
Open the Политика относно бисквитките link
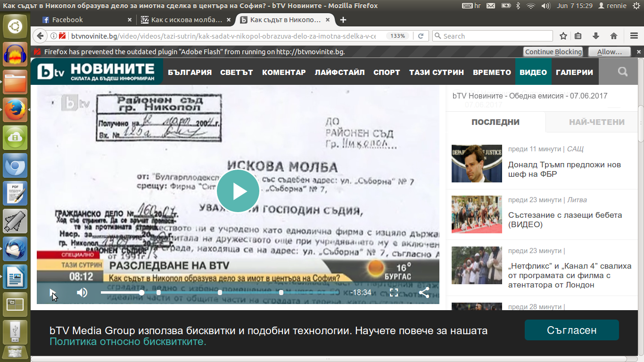click(x=128, y=341)
